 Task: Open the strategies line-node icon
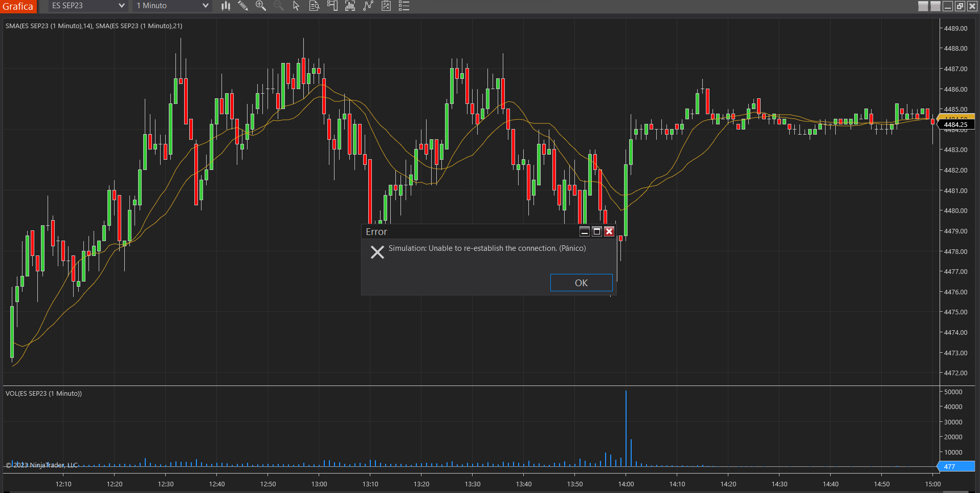coord(368,6)
